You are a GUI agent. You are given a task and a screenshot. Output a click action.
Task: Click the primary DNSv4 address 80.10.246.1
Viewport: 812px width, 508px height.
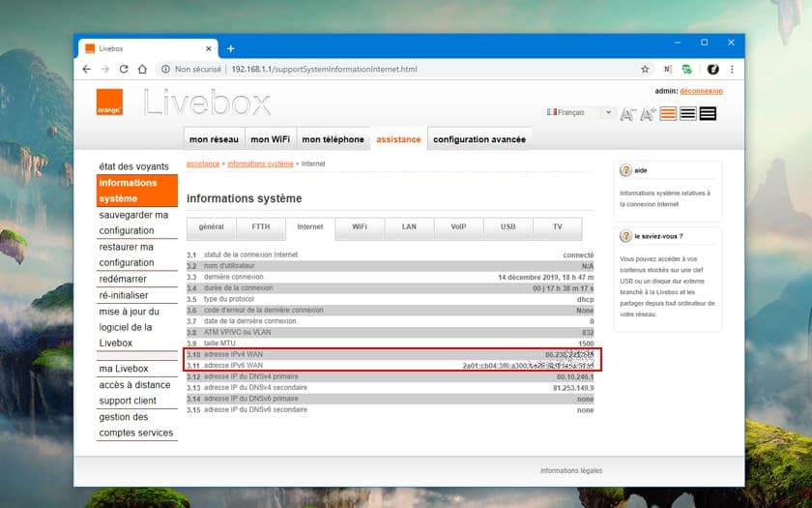[x=575, y=376]
